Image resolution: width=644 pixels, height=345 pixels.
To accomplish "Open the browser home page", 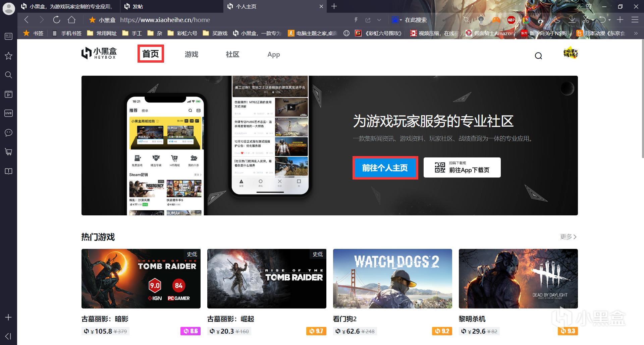I will [71, 20].
